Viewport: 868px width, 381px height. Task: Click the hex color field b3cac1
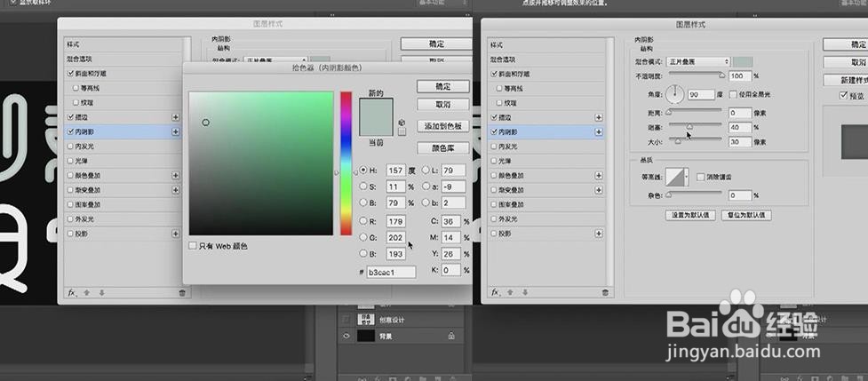point(392,272)
